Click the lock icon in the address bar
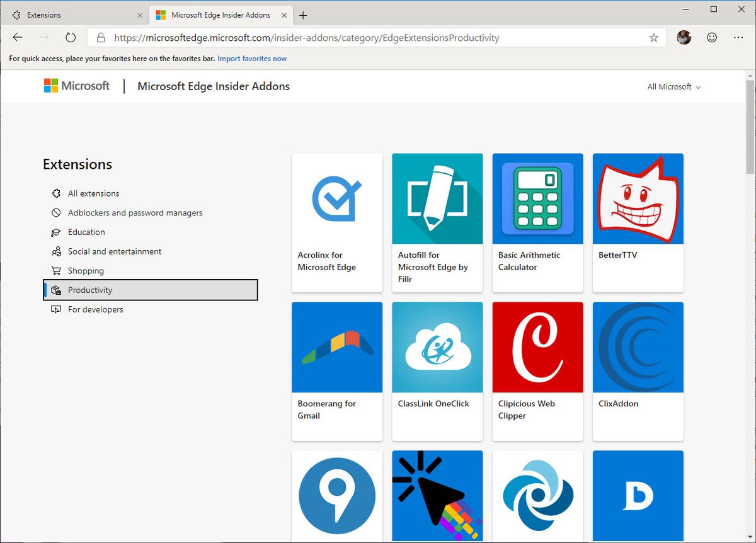The width and height of the screenshot is (756, 543). [x=101, y=37]
